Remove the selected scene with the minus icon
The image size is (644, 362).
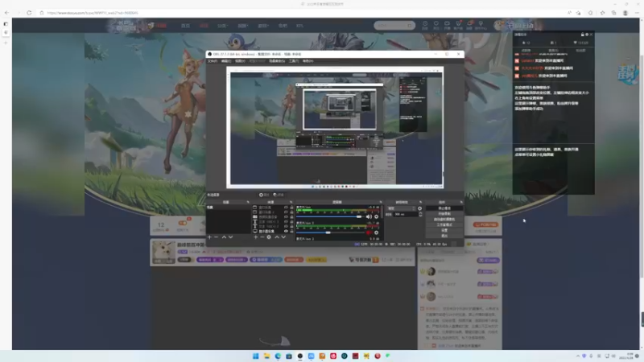(216, 237)
